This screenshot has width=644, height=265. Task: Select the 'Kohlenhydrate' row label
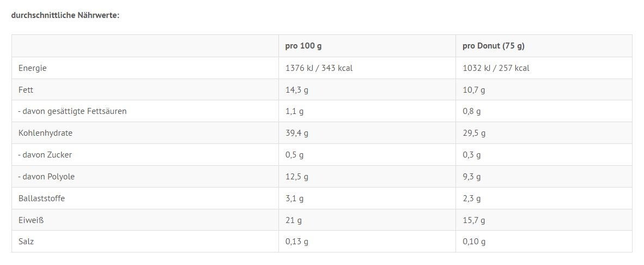pos(45,133)
